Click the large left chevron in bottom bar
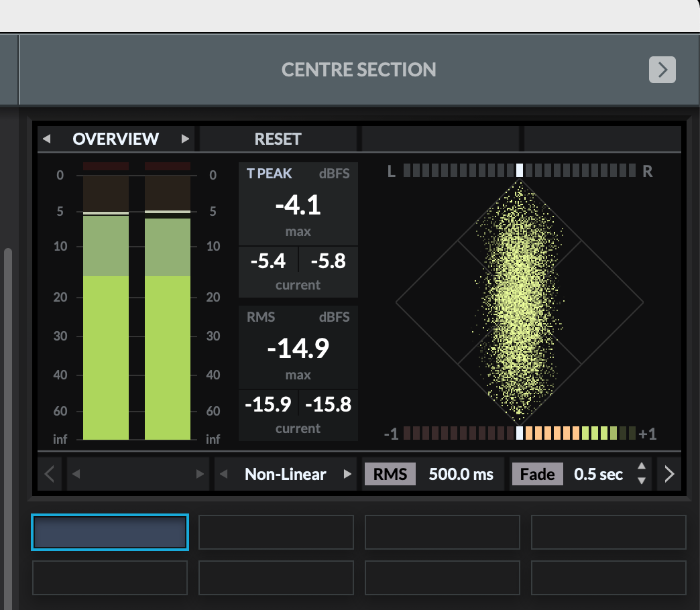This screenshot has width=700, height=610. [x=50, y=474]
